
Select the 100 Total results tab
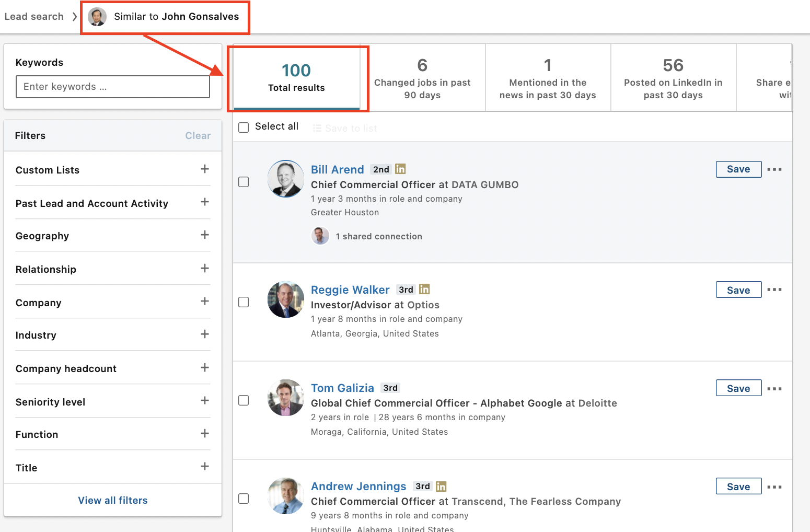tap(296, 77)
